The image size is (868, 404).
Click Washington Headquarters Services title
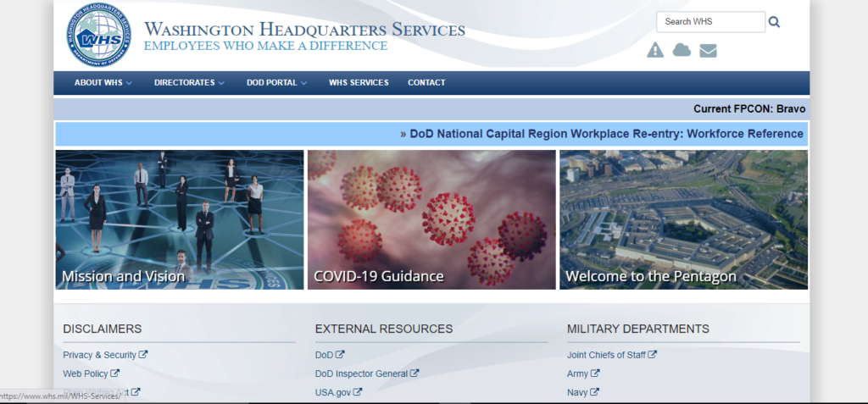304,29
